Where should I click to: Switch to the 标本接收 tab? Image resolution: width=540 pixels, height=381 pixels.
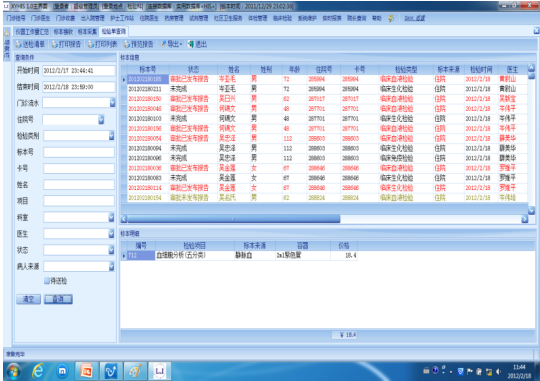tap(63, 32)
